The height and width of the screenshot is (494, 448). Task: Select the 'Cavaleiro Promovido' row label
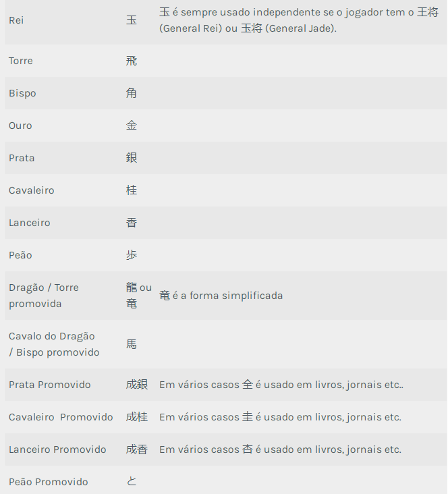[61, 417]
